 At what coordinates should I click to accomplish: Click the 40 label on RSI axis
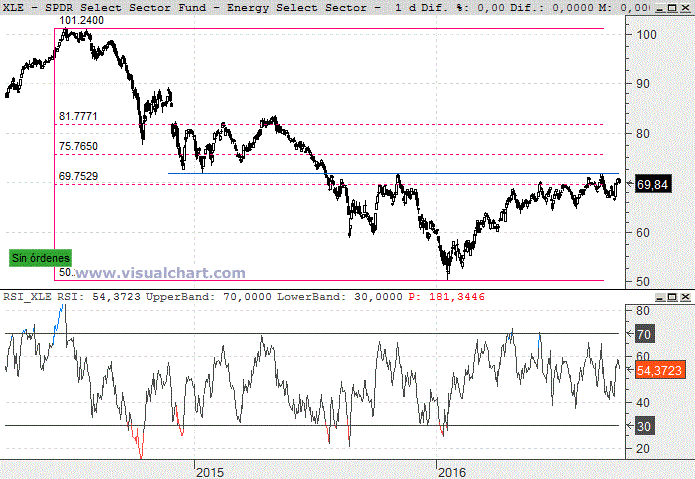(x=643, y=403)
